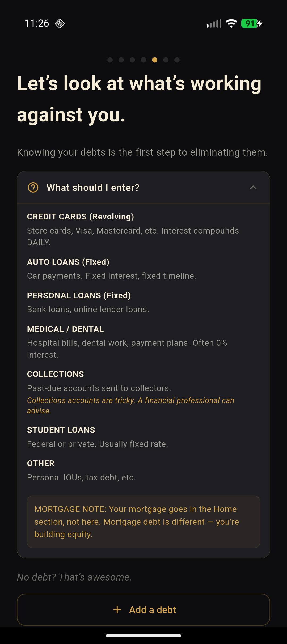Go to the third page indicator dot
The width and height of the screenshot is (287, 644).
tap(132, 60)
